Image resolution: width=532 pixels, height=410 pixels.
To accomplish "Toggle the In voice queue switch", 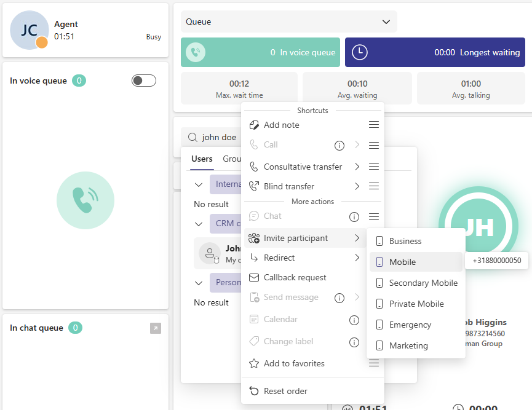I will (x=143, y=81).
